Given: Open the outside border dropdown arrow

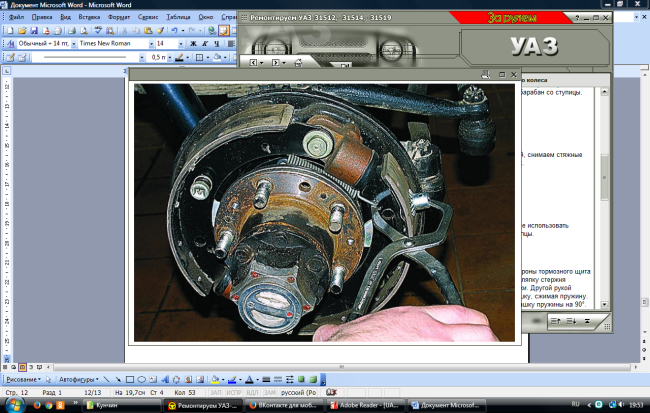Looking at the screenshot, I should tap(208, 57).
